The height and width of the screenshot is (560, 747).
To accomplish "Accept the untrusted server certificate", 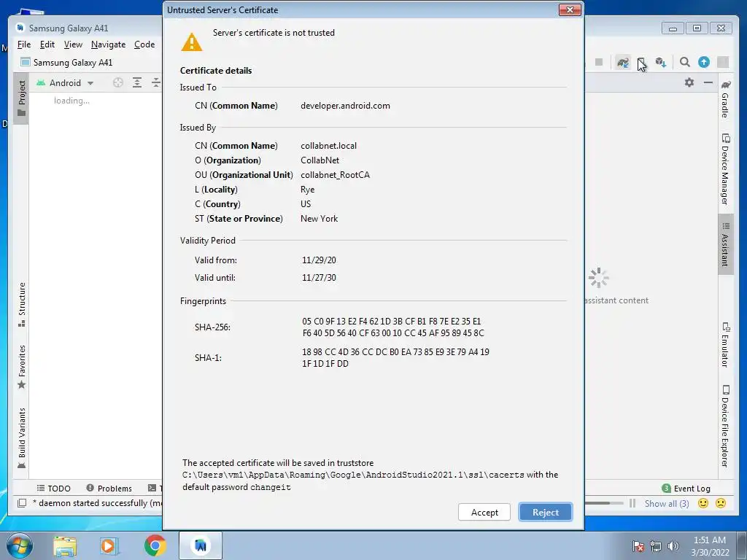I will point(484,513).
